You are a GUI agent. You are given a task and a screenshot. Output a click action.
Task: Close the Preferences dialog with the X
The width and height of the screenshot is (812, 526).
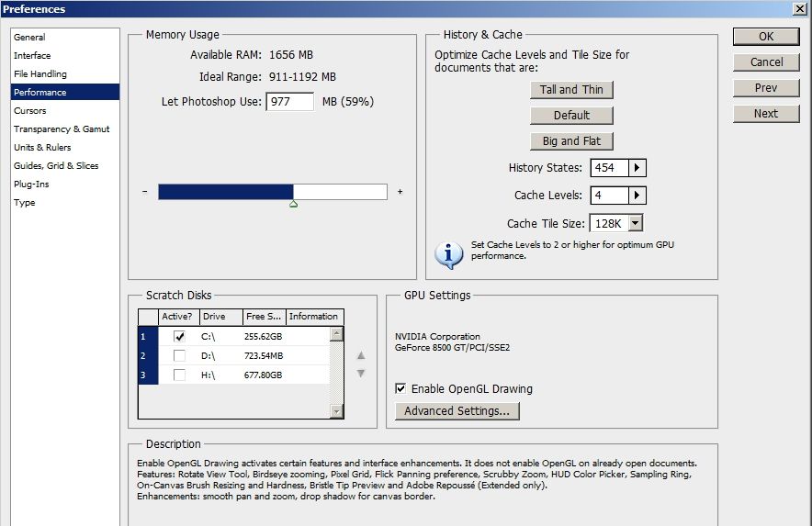pos(799,9)
